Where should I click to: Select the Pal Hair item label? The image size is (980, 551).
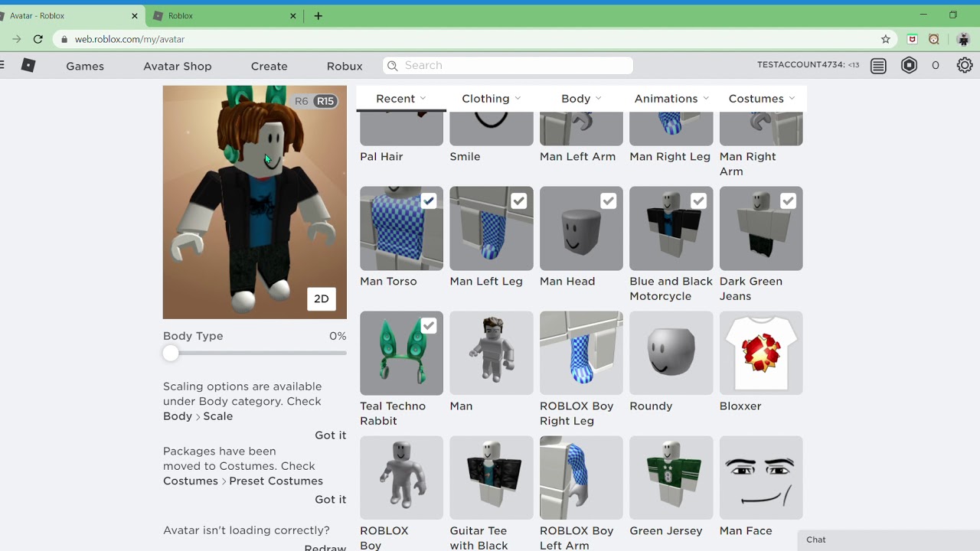pos(381,157)
